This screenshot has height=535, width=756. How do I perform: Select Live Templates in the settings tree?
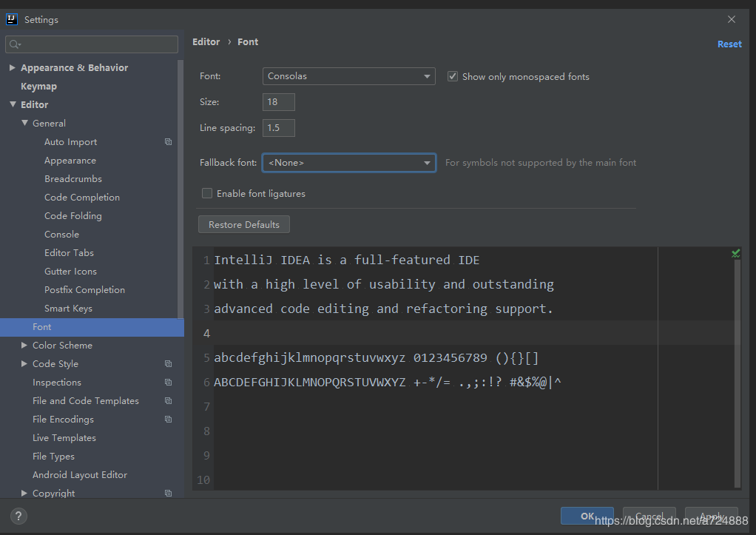click(64, 438)
